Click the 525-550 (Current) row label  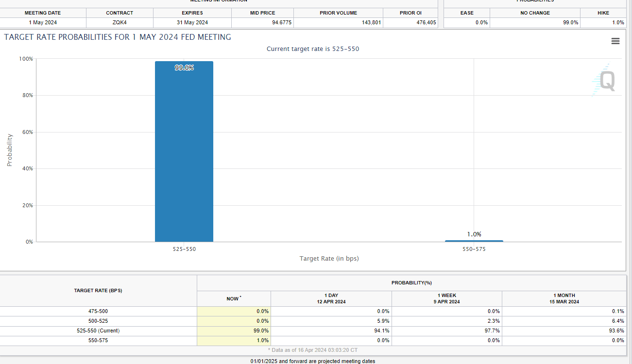pos(98,331)
